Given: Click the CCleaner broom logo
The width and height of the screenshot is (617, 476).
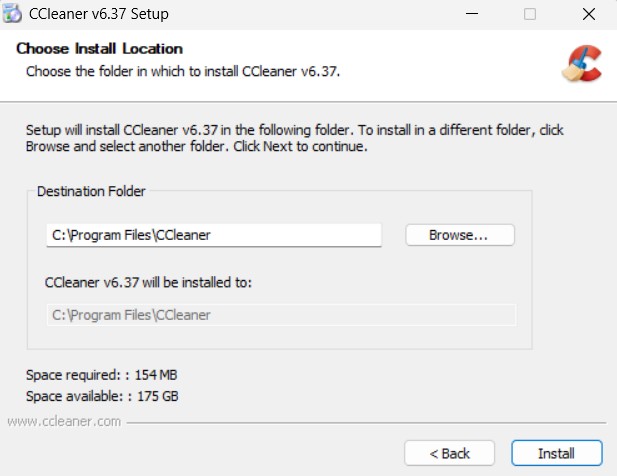Looking at the screenshot, I should click(x=582, y=63).
